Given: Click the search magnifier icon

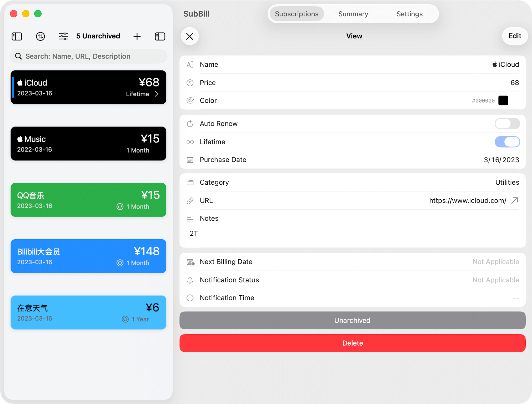Looking at the screenshot, I should 18,56.
